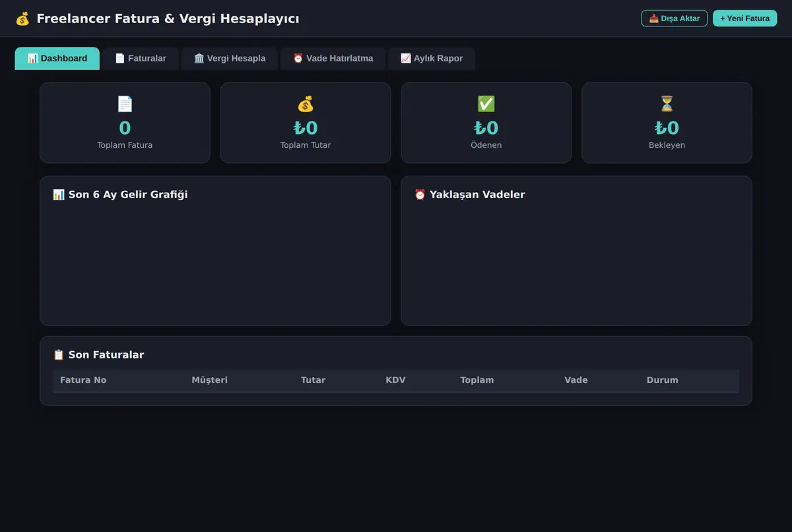The height and width of the screenshot is (532, 792).
Task: Click the Tutar column header
Action: (x=313, y=380)
